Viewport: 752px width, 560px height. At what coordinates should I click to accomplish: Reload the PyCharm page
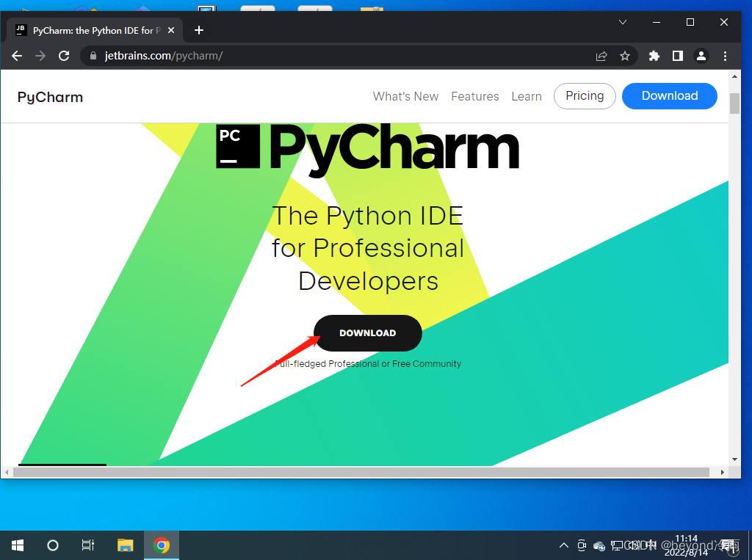point(64,56)
